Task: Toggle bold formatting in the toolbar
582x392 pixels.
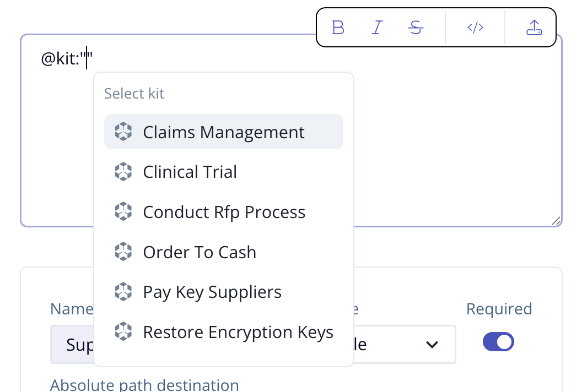Action: (x=338, y=28)
